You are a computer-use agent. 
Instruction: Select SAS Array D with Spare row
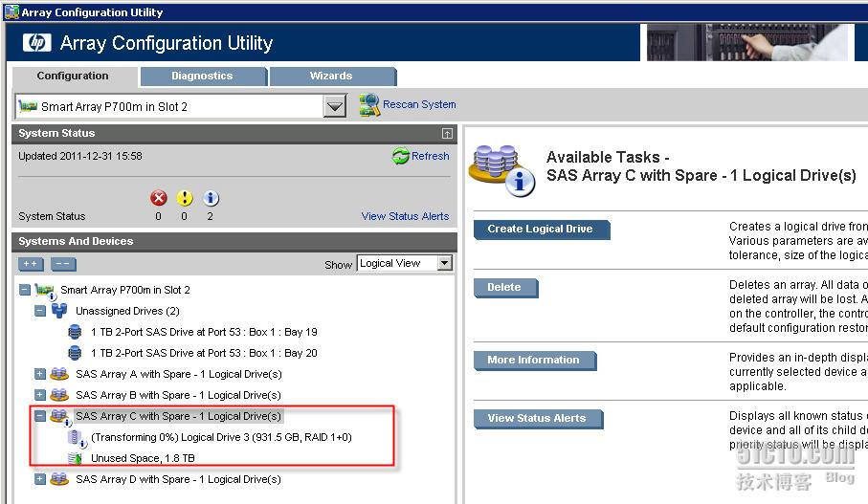178,479
